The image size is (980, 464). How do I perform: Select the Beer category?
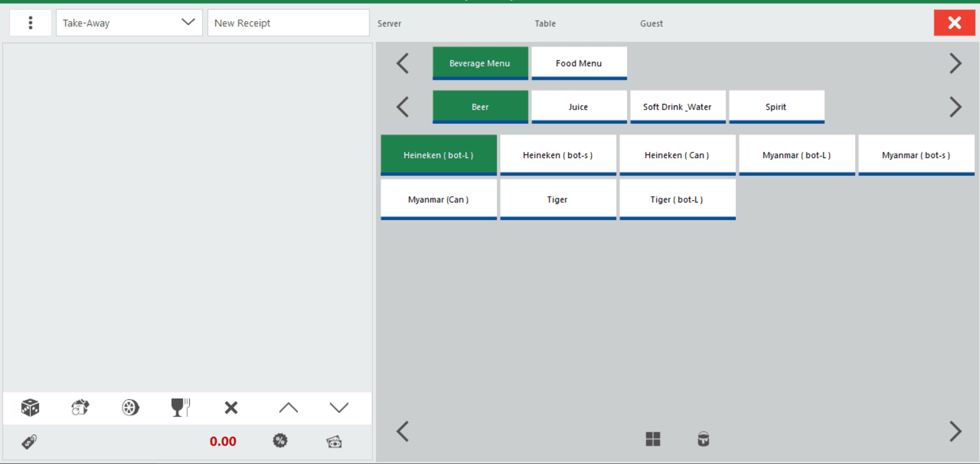coord(480,107)
